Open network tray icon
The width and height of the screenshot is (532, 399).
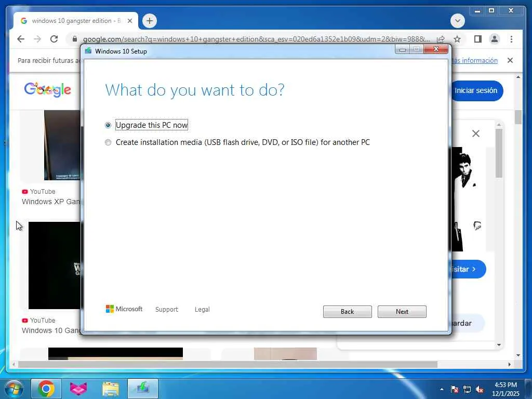pyautogui.click(x=467, y=389)
